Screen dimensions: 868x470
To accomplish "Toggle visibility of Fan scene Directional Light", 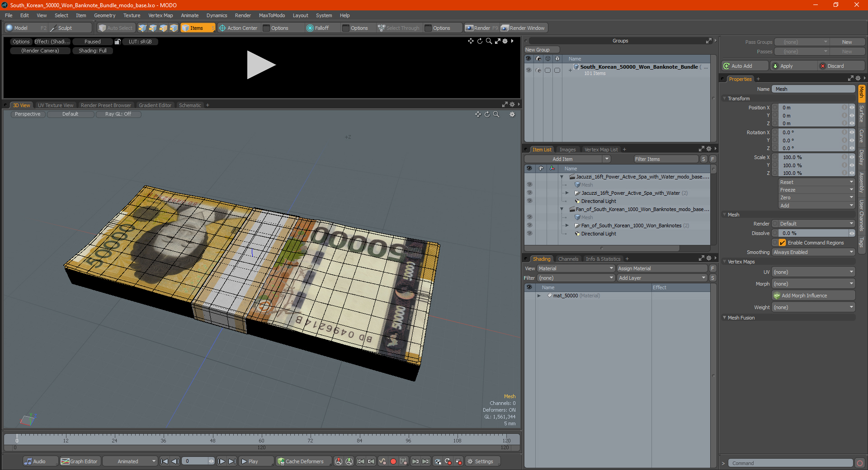I will click(529, 234).
